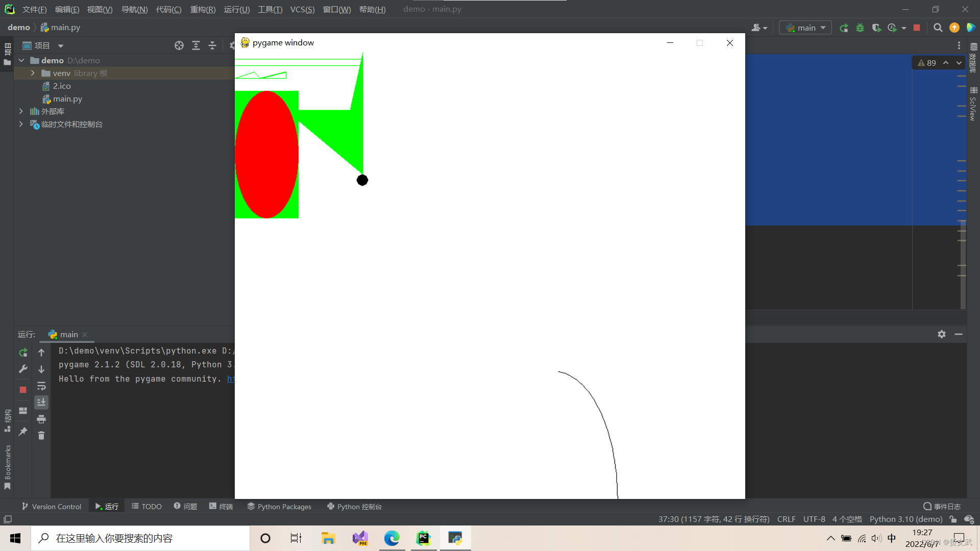The height and width of the screenshot is (551, 980).
Task: Click the red ellipse in pygame window
Action: pos(266,155)
